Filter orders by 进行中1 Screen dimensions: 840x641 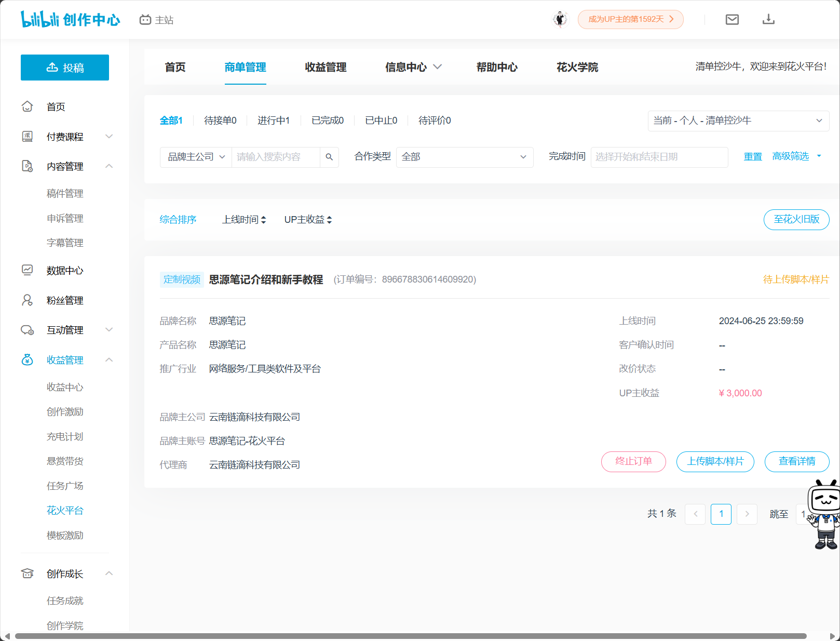[274, 121]
